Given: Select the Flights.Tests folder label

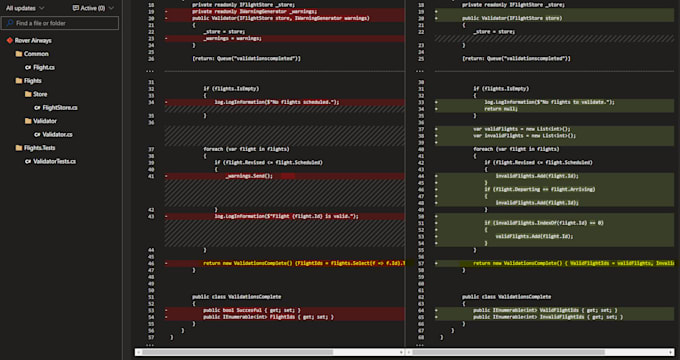Looking at the screenshot, I should pyautogui.click(x=39, y=148).
